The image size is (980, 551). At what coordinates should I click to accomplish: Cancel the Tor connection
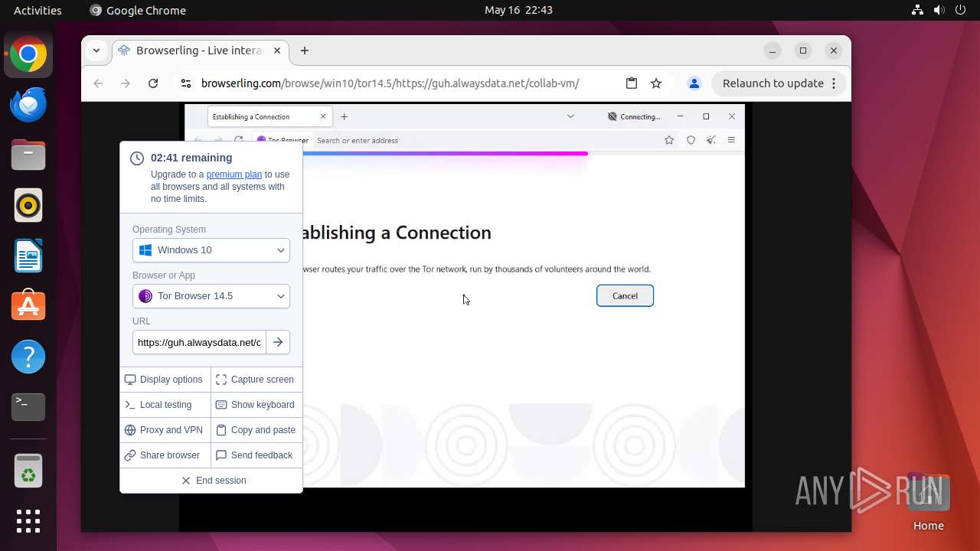[625, 296]
